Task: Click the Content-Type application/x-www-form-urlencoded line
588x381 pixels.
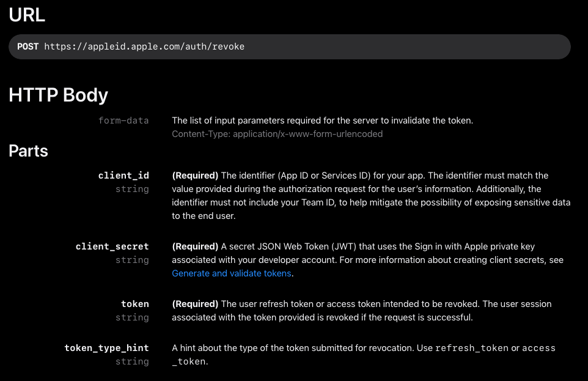Action: click(277, 134)
